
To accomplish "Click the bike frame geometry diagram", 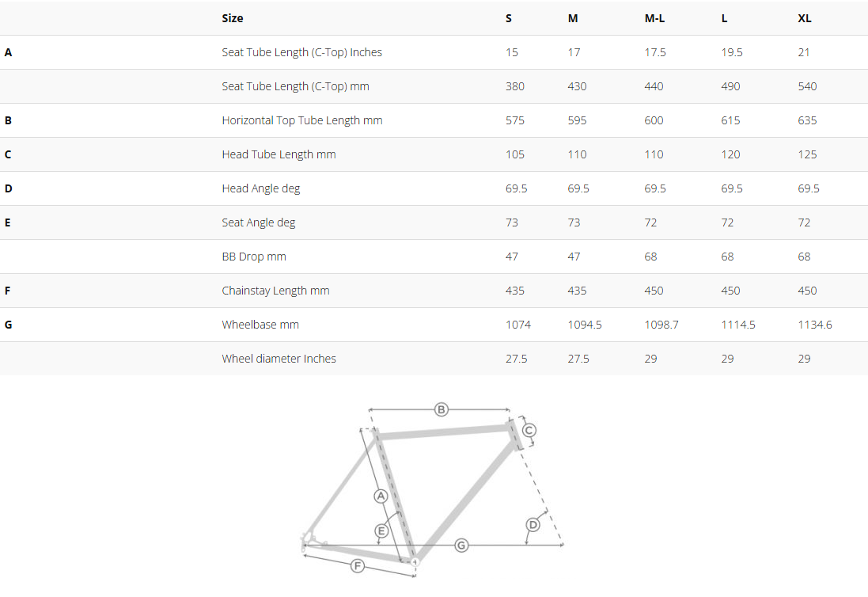I will coord(432,491).
